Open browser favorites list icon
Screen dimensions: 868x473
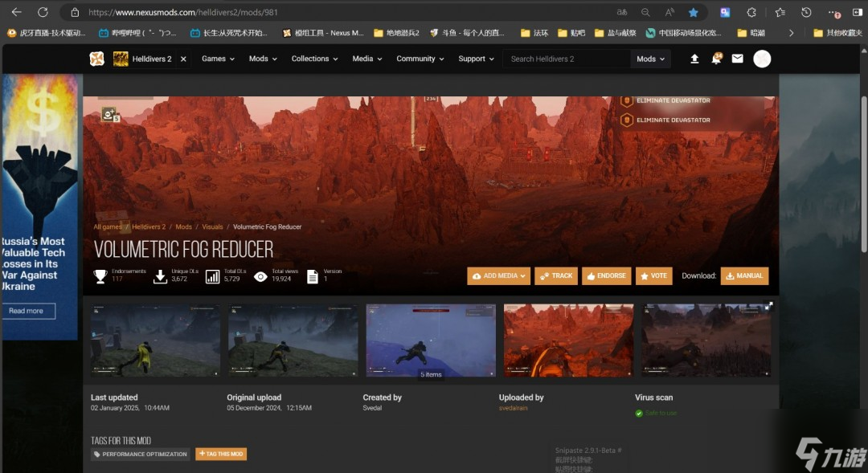780,12
